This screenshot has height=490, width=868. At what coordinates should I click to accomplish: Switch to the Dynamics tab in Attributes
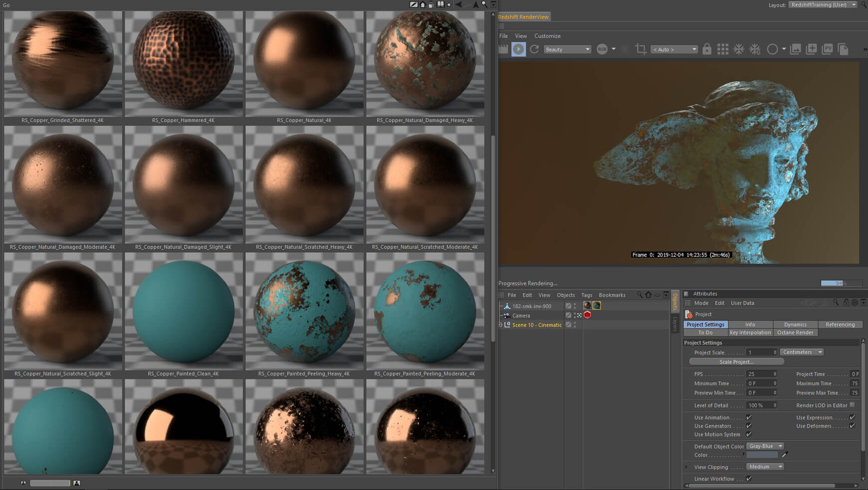pyautogui.click(x=795, y=324)
